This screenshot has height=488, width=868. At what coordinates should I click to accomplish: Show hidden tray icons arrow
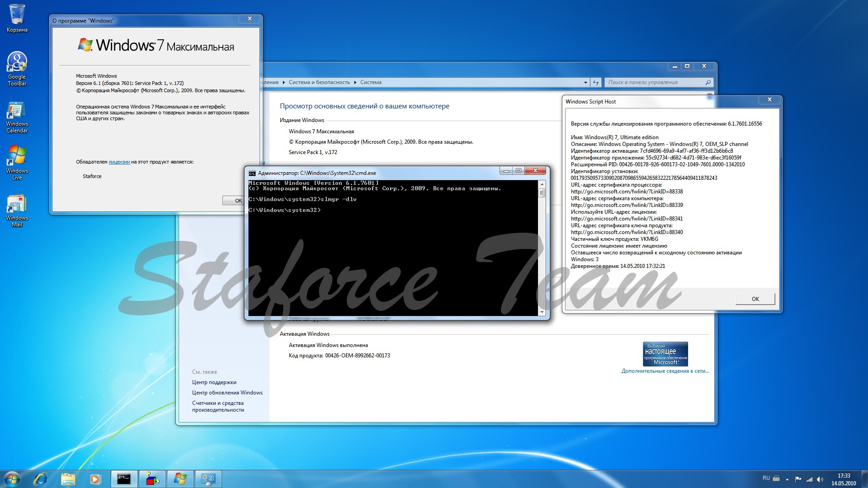point(787,479)
